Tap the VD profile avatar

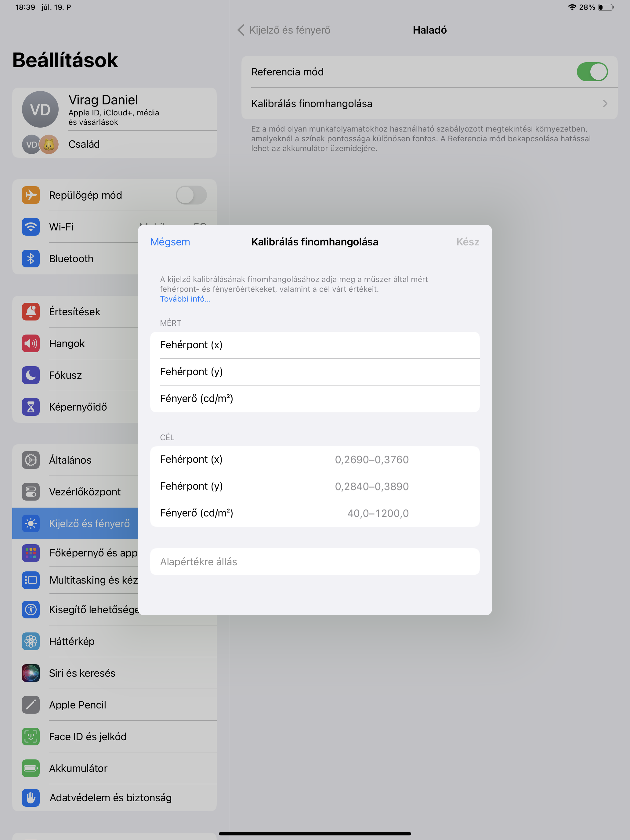40,109
